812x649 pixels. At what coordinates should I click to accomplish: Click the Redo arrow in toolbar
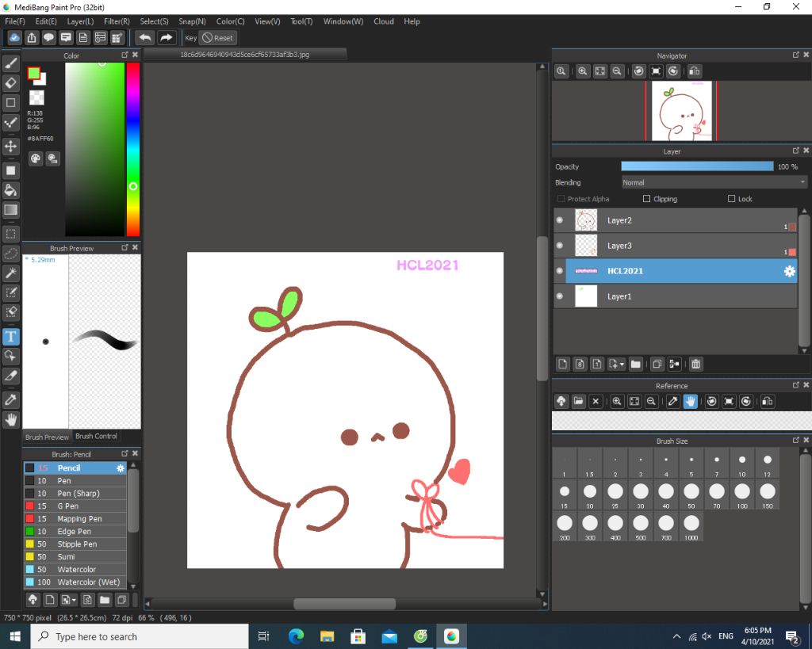coord(166,38)
